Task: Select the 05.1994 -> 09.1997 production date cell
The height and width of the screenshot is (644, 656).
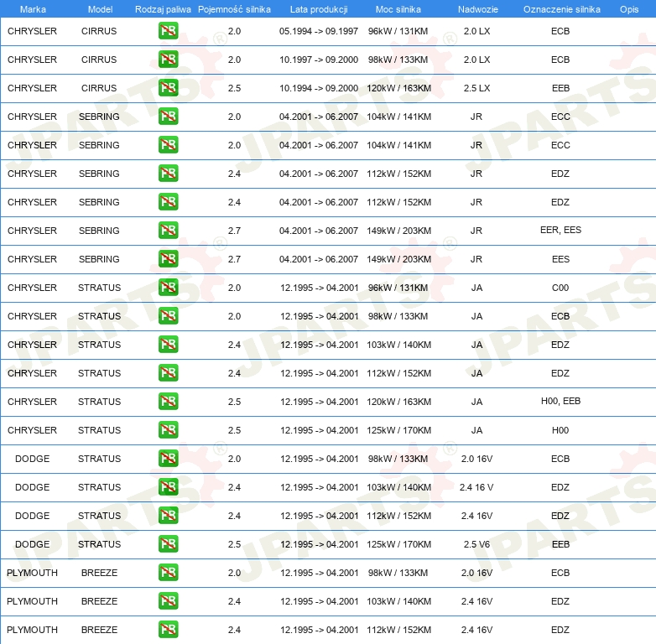Action: (x=319, y=31)
